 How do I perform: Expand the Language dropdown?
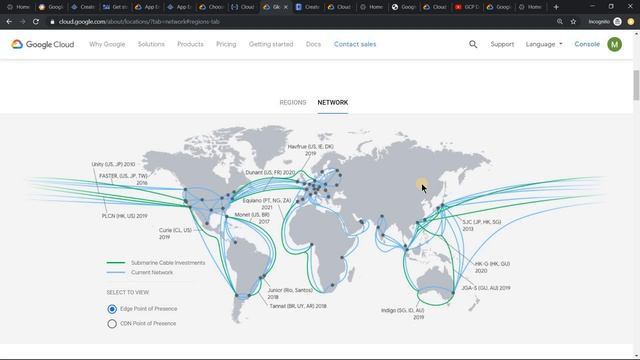coord(544,44)
